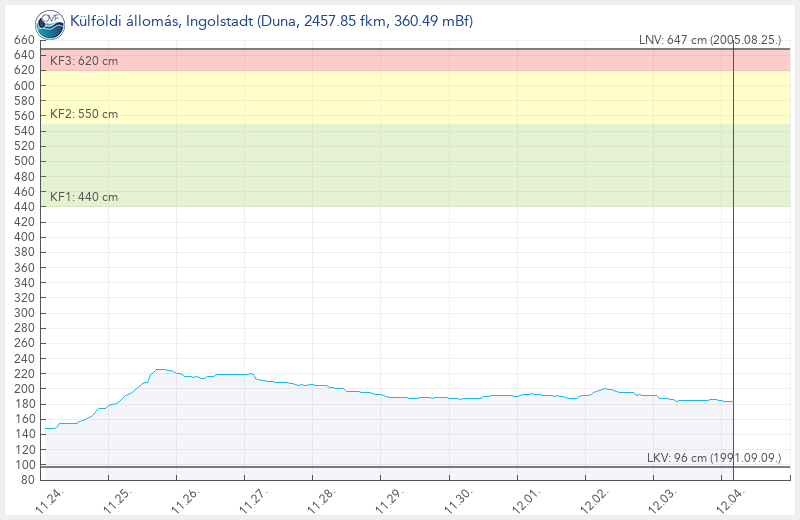Click the KF2: 550 cm threshold label
Viewport: 800px width, 520px height.
(x=84, y=114)
